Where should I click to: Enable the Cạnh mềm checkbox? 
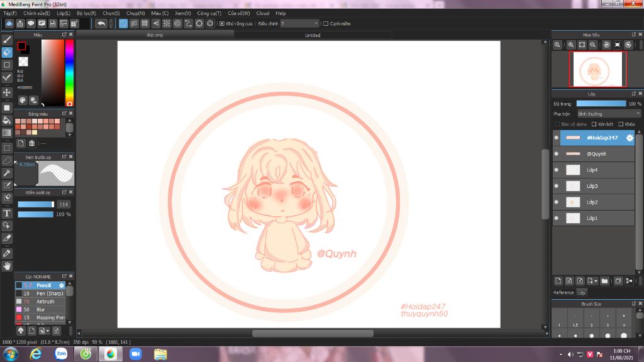click(x=326, y=24)
